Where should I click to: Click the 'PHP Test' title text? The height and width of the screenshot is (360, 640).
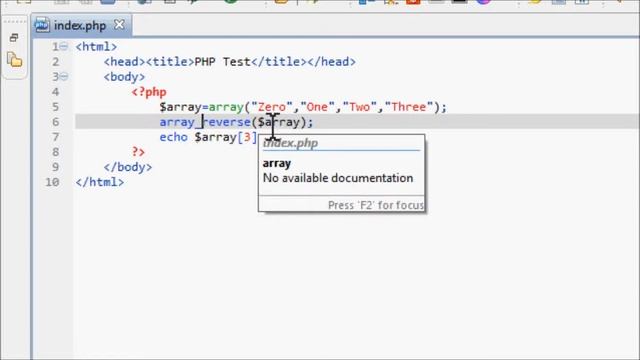[222, 62]
